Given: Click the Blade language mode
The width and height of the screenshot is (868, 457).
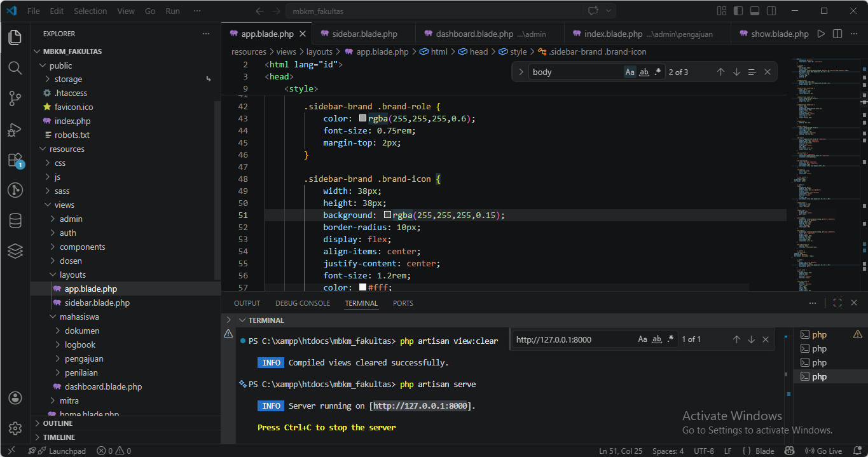Looking at the screenshot, I should pyautogui.click(x=764, y=451).
